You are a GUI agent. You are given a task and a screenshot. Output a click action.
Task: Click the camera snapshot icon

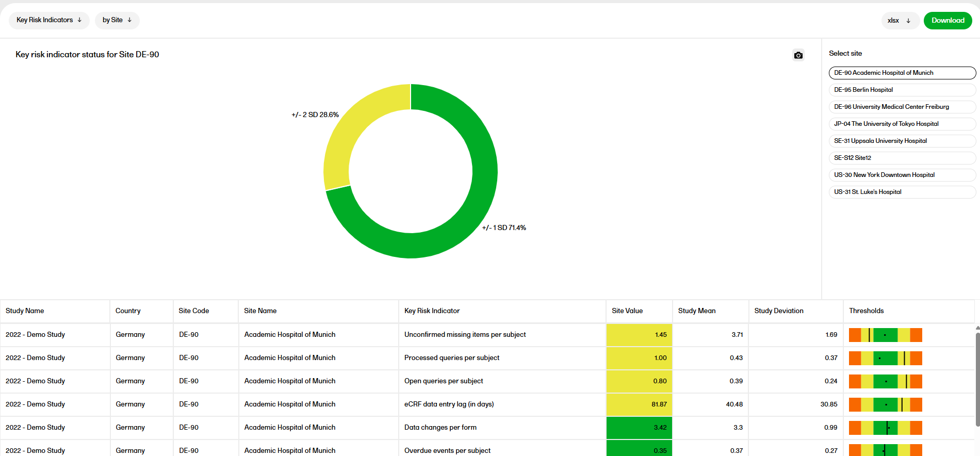[798, 55]
